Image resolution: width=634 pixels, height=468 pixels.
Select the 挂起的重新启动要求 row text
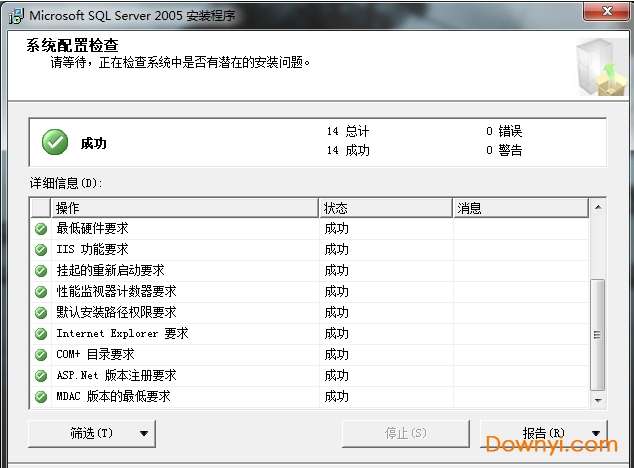[110, 271]
